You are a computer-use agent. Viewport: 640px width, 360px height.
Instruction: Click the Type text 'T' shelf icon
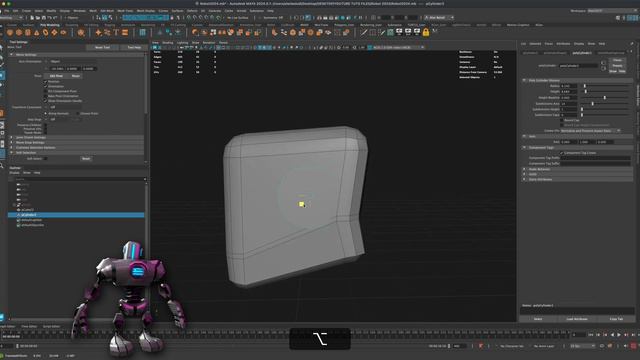[x=116, y=32]
